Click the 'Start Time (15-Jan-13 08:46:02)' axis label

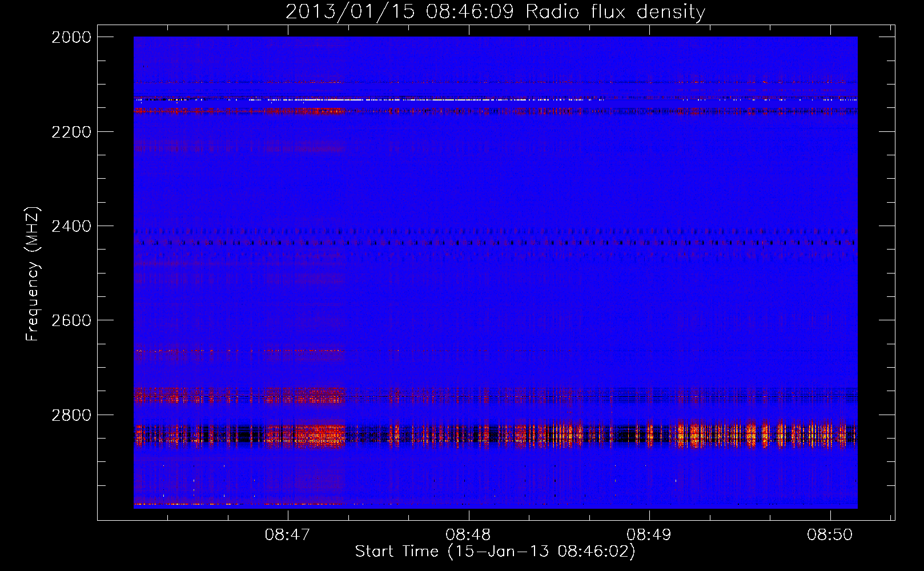[495, 552]
